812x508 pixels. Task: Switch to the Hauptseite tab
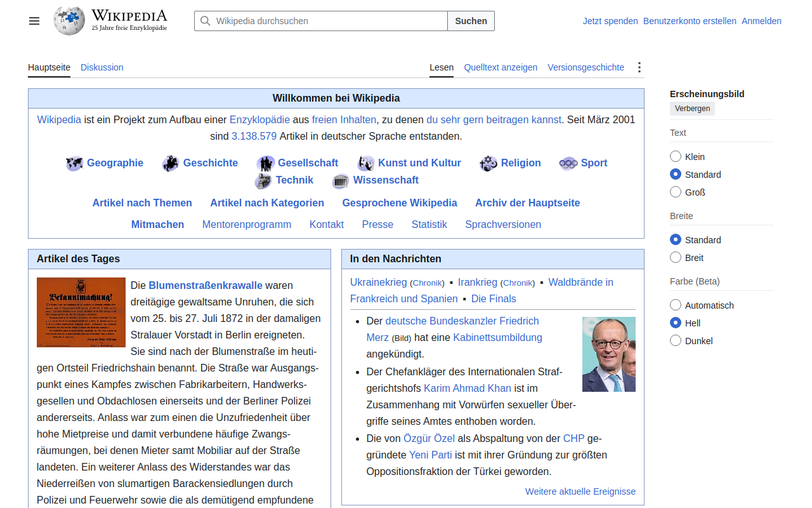point(49,67)
